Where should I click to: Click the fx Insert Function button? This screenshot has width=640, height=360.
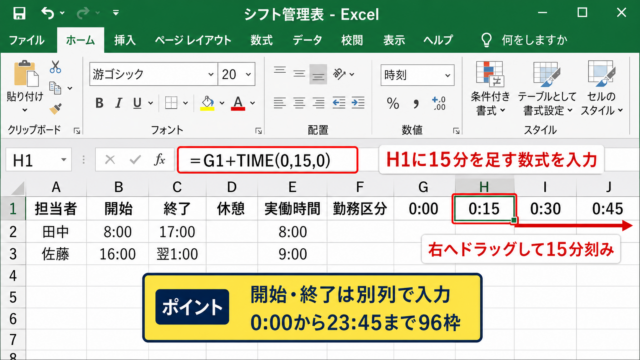click(160, 160)
